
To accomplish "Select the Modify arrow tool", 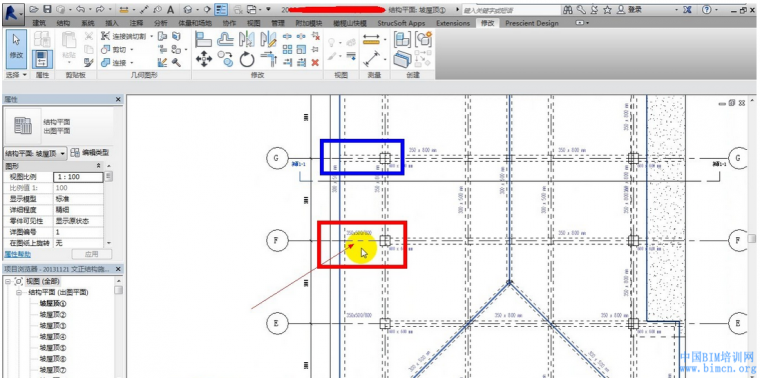I will coord(16,49).
